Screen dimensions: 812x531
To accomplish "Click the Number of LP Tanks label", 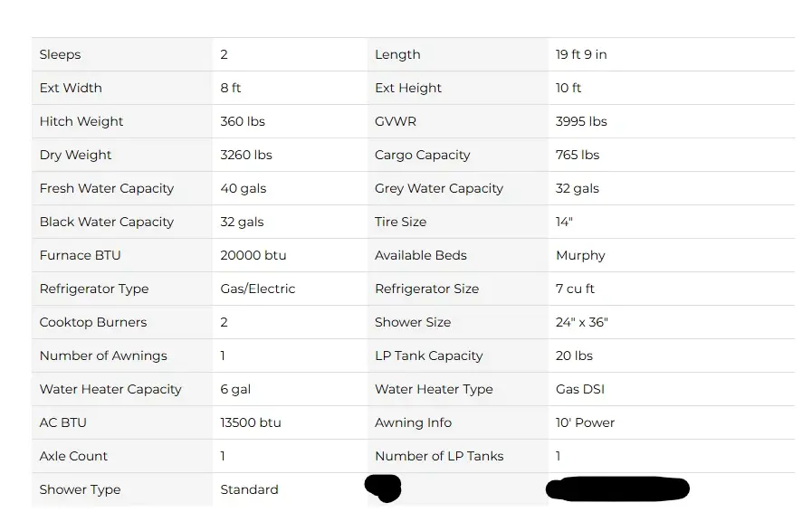I will (x=439, y=456).
